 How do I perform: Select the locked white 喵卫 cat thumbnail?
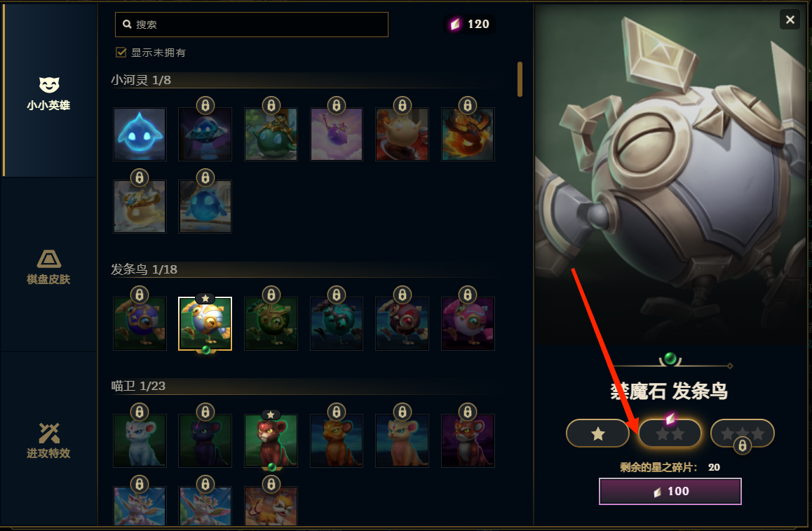(140, 441)
